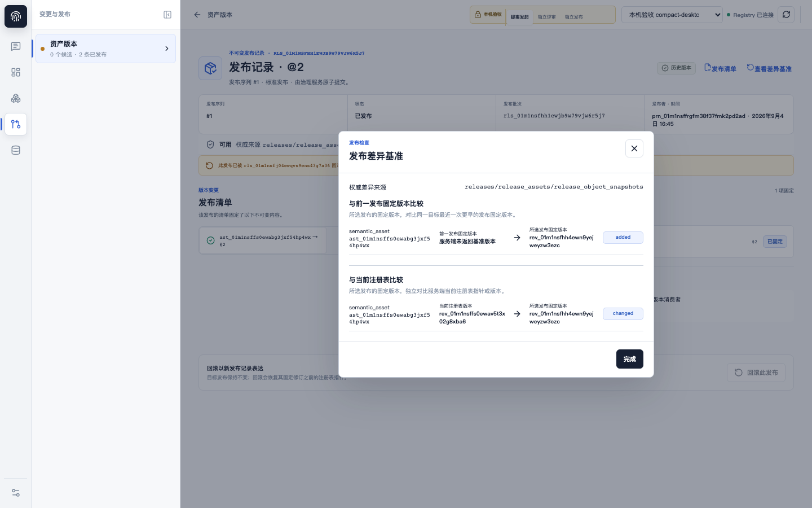Click the 已发布 status value
Screen dimensions: 812x508
363,116
